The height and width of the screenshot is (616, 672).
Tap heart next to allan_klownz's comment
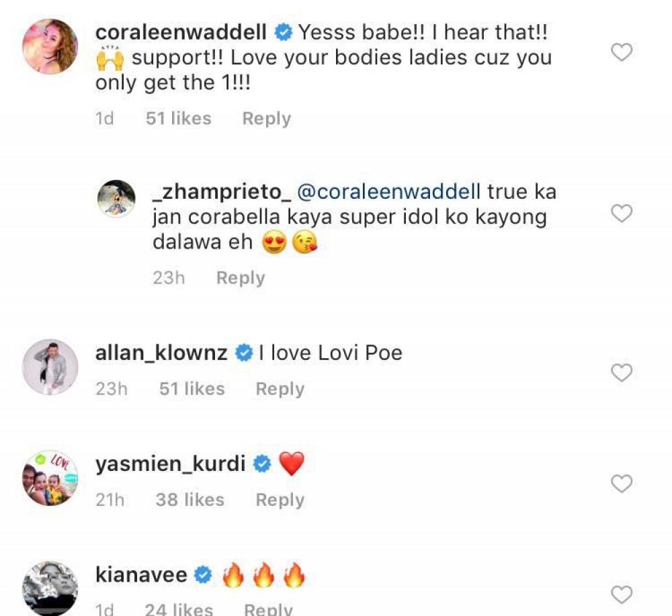[x=622, y=372]
